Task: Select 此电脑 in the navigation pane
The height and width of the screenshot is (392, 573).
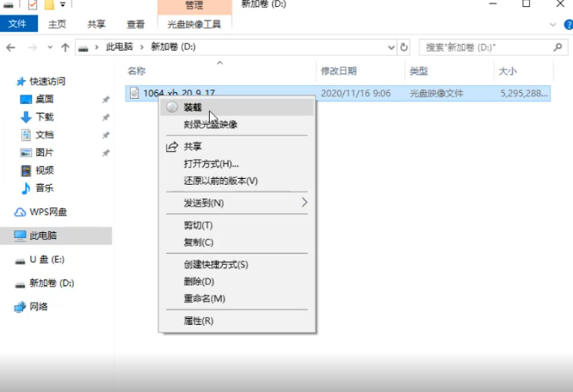Action: click(x=43, y=236)
